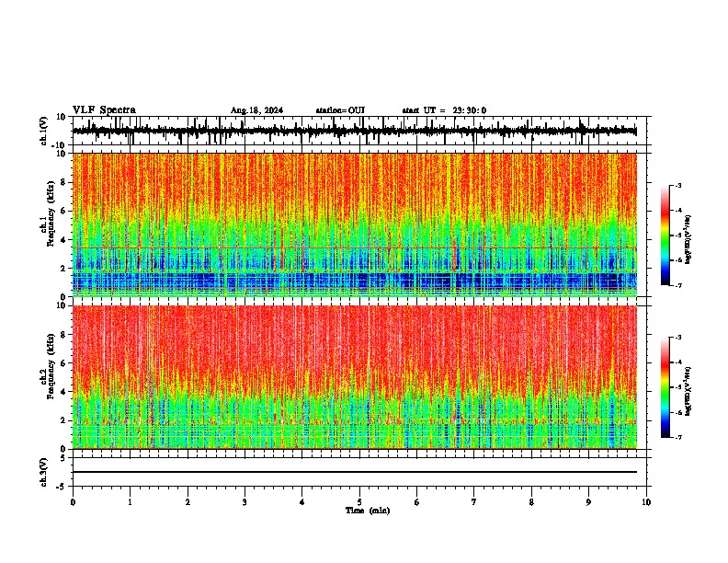Click the time axis tick label "9"
The image size is (728, 563).
[x=588, y=502]
